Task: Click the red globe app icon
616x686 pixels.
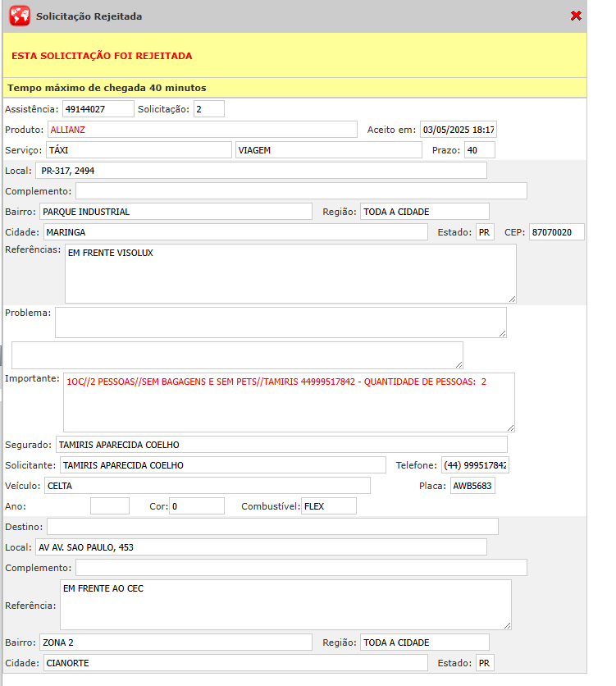Action: coord(19,16)
